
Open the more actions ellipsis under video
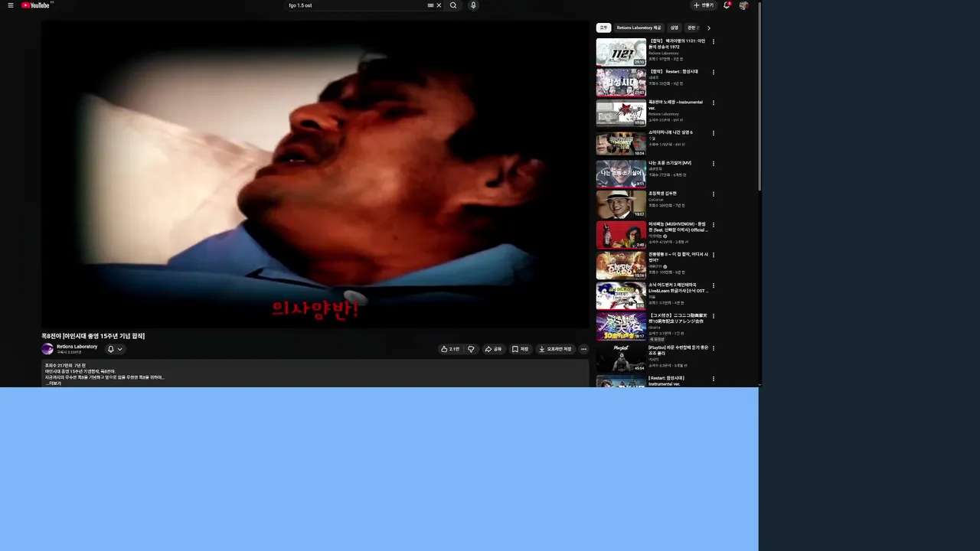pos(583,349)
